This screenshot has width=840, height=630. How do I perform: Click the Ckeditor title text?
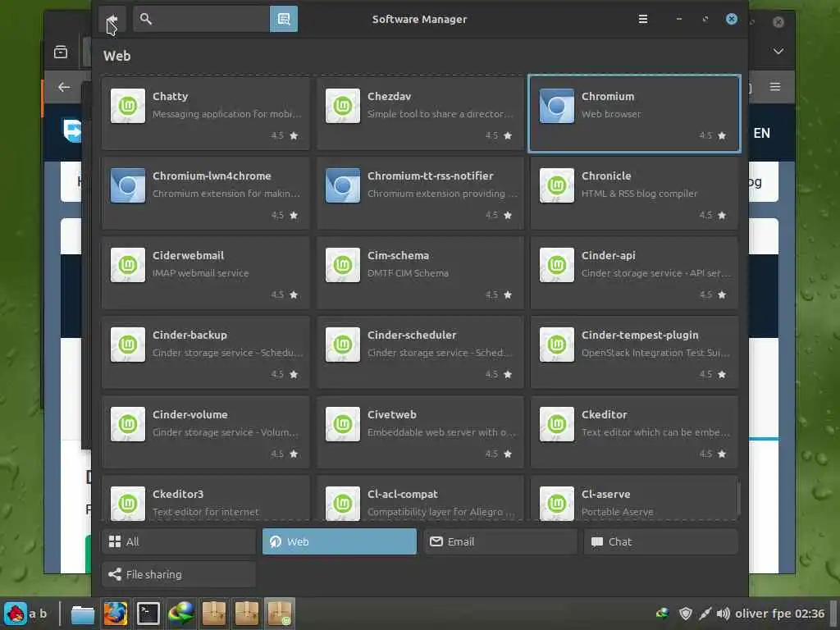point(605,414)
